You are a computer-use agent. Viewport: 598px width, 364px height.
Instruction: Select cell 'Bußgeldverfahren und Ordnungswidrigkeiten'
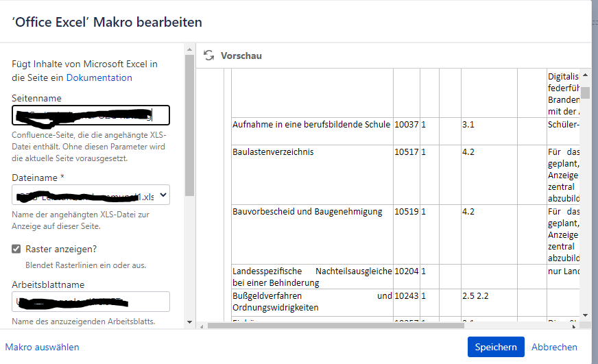click(x=312, y=302)
